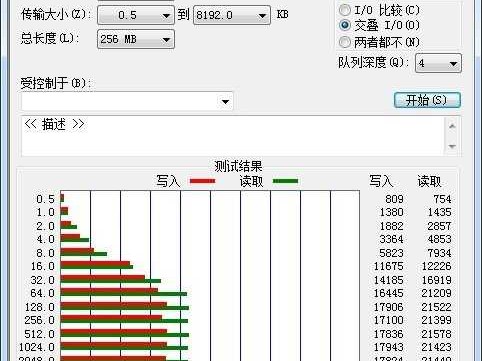This screenshot has width=482, height=361.
Task: Click read value 21399
Action: pyautogui.click(x=437, y=320)
